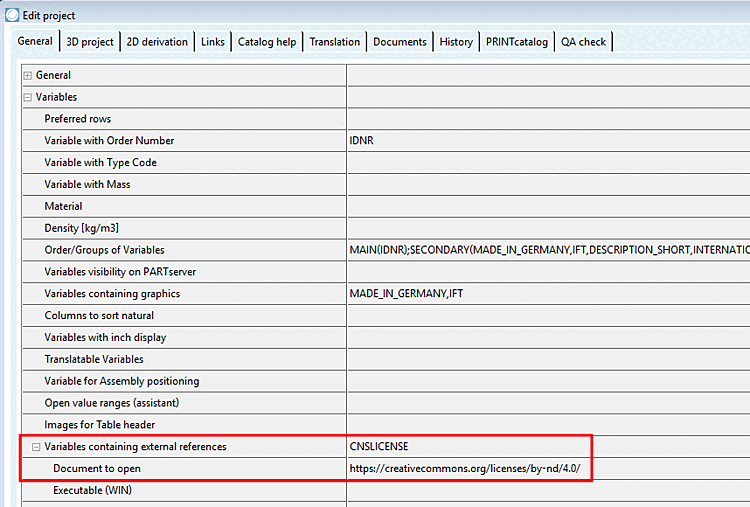This screenshot has height=507, width=750.
Task: Click the Document to open URL field
Action: [x=549, y=469]
